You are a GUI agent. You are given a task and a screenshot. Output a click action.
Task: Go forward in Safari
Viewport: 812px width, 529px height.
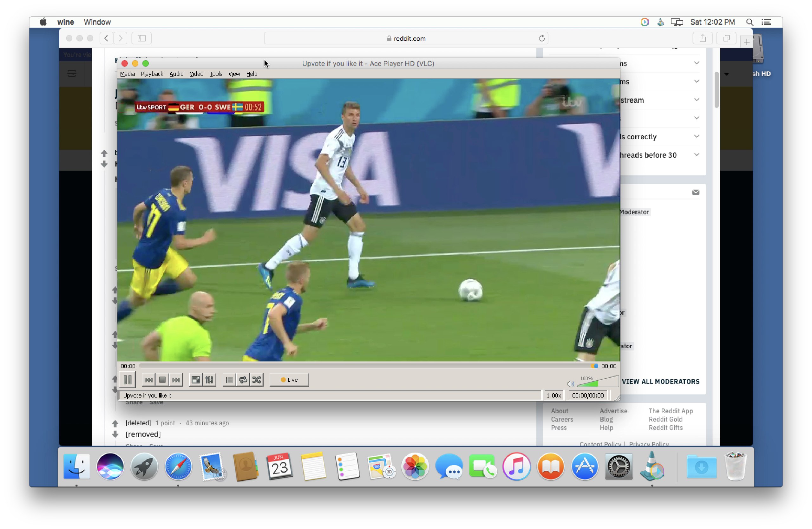(121, 38)
